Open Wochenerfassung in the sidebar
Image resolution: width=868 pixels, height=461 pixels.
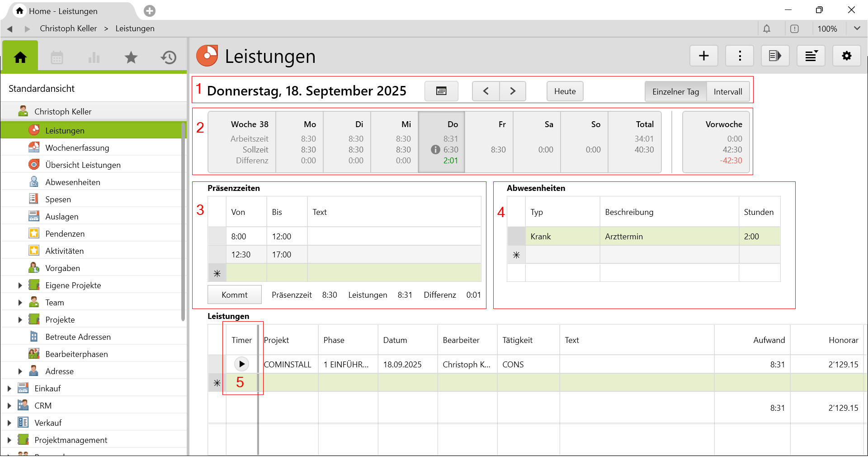pos(77,148)
